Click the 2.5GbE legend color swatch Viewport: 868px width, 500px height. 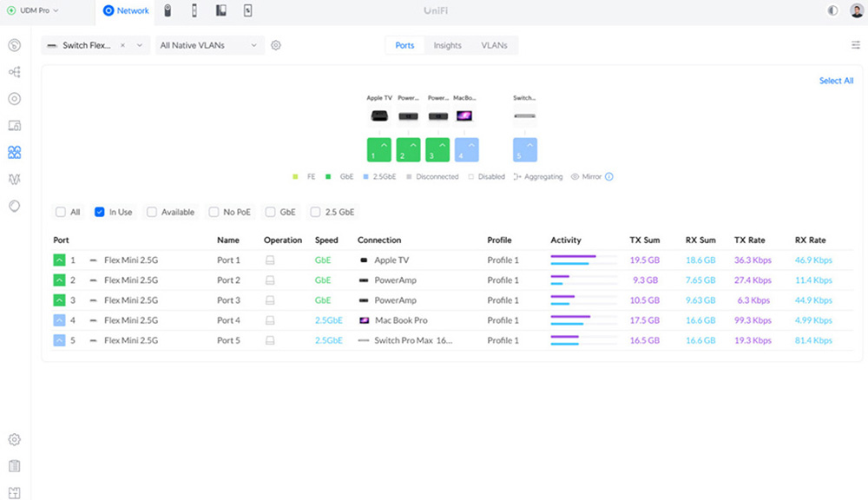click(x=366, y=176)
